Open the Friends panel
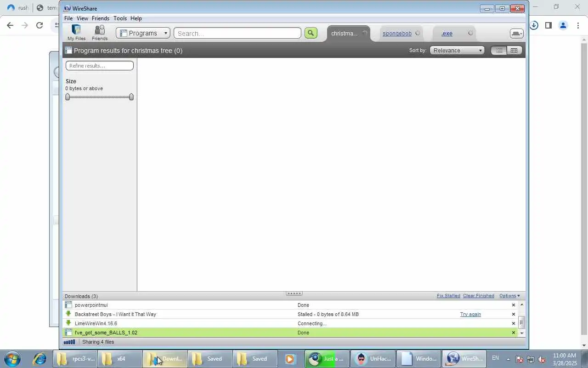The image size is (588, 368). click(100, 33)
